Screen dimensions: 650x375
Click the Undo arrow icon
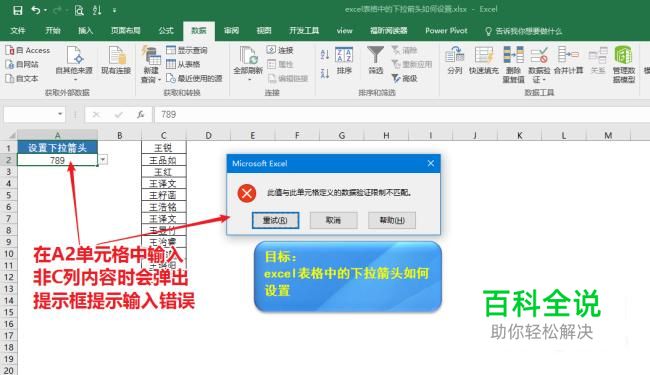36,10
